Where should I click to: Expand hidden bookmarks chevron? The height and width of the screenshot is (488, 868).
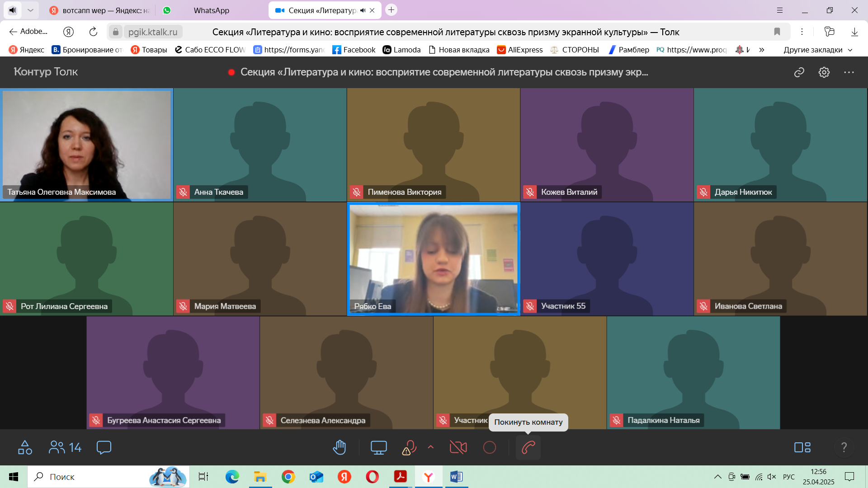click(x=762, y=50)
